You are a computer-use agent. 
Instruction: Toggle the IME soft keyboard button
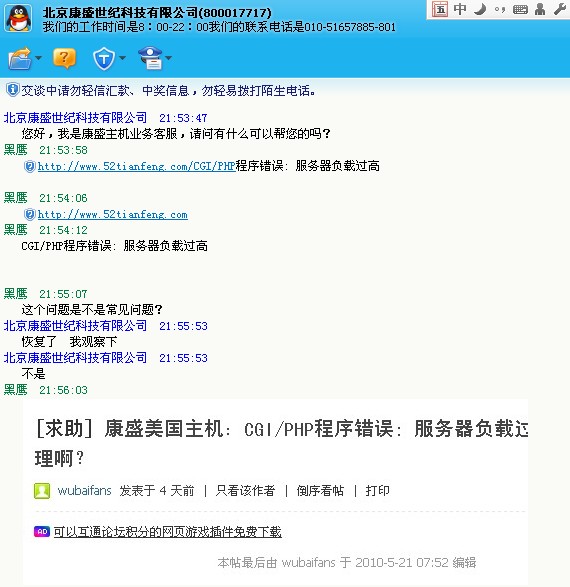520,10
